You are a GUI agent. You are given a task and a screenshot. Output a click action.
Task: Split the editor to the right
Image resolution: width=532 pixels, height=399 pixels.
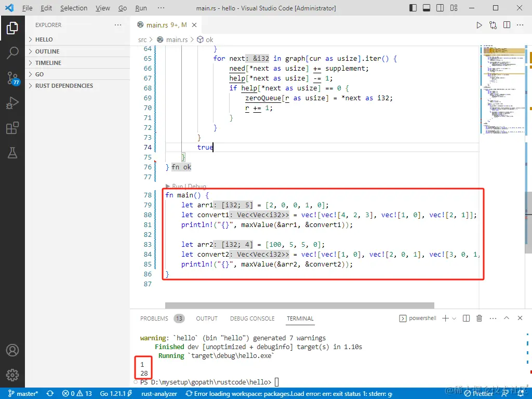pyautogui.click(x=507, y=25)
